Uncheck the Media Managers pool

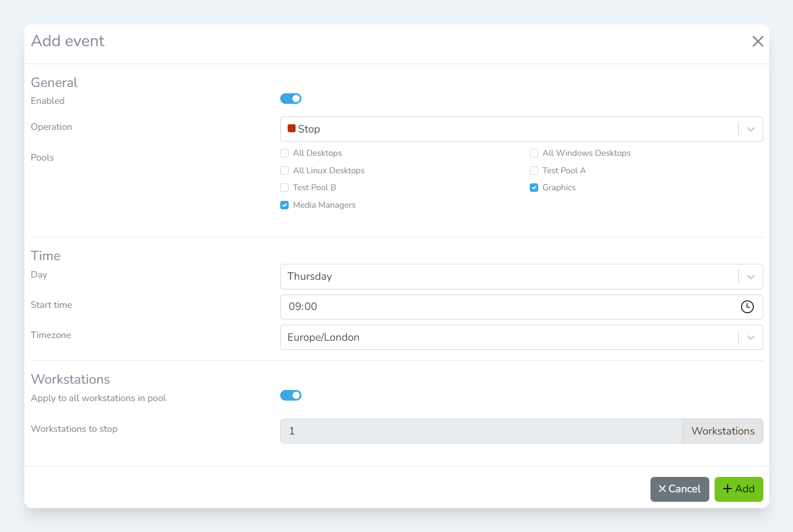284,205
